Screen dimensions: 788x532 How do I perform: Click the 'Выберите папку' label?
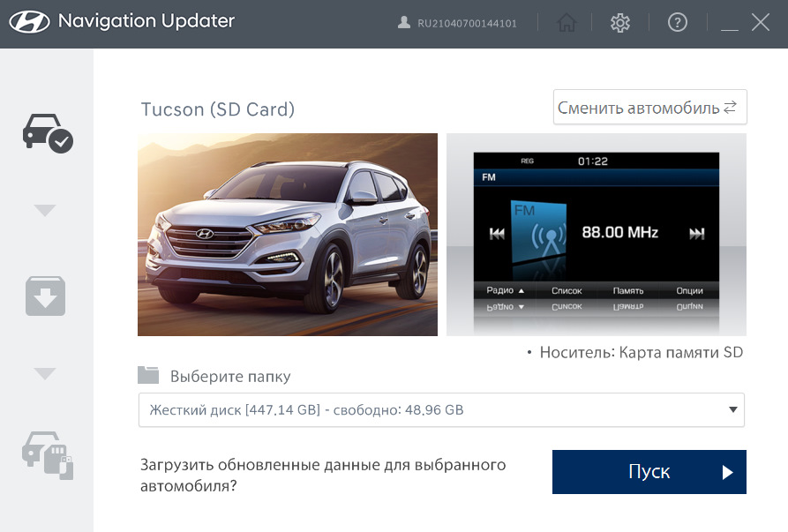tap(230, 376)
